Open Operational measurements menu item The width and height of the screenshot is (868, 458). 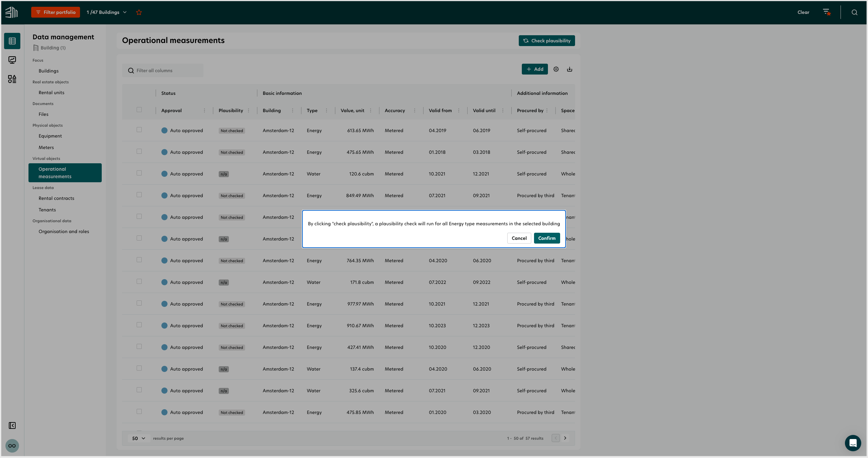65,172
